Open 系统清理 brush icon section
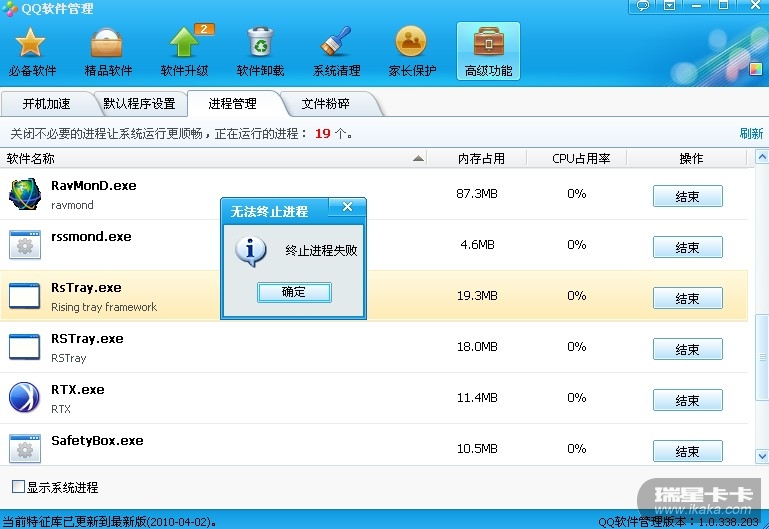This screenshot has width=769, height=529. tap(336, 51)
